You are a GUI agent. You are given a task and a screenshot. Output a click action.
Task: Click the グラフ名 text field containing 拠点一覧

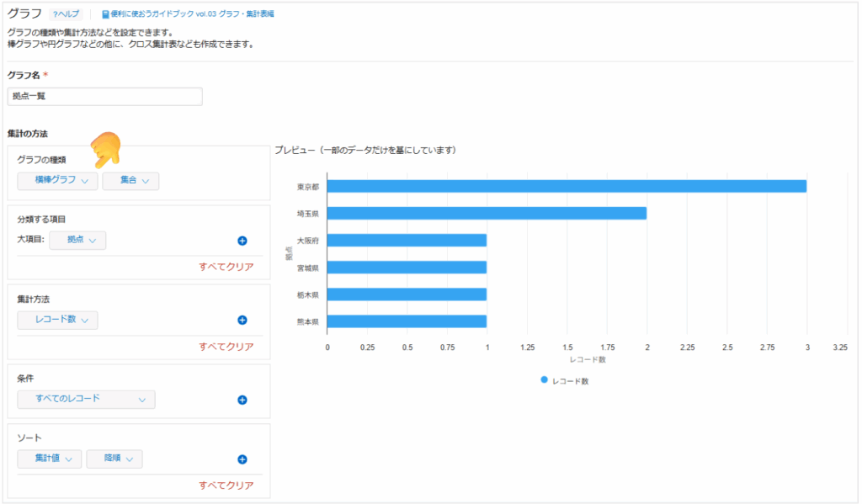[x=105, y=97]
